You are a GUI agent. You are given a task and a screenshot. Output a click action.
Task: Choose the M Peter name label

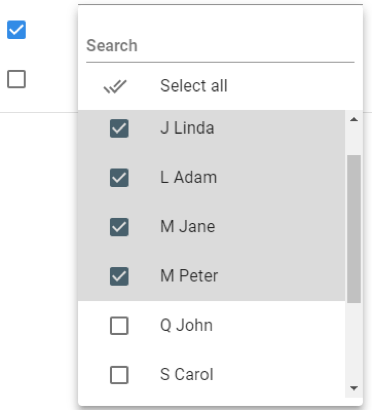(x=189, y=276)
